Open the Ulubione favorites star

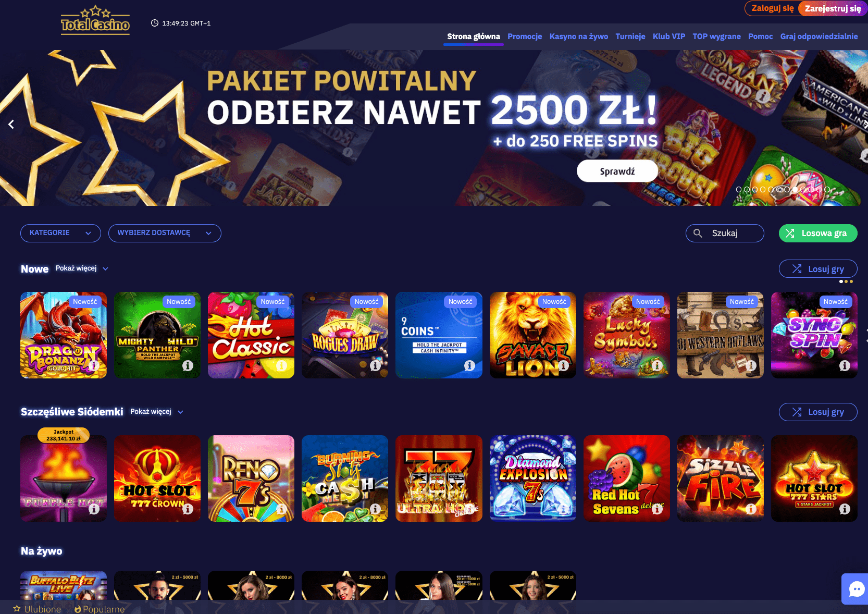tap(17, 608)
